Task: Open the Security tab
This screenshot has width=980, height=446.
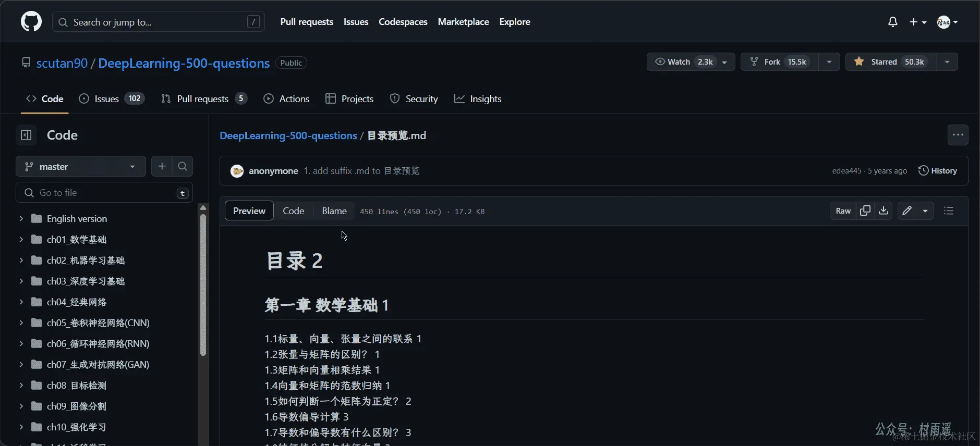Action: click(414, 98)
